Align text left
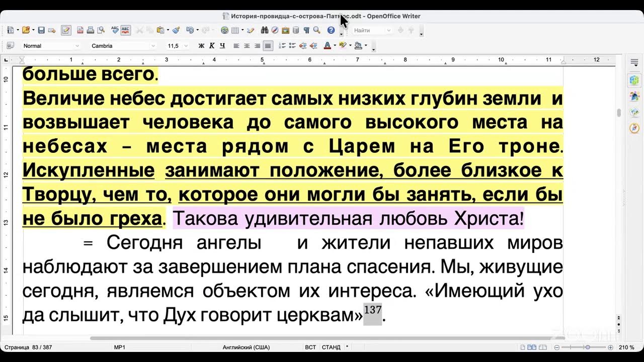This screenshot has width=644, height=362. tap(236, 46)
